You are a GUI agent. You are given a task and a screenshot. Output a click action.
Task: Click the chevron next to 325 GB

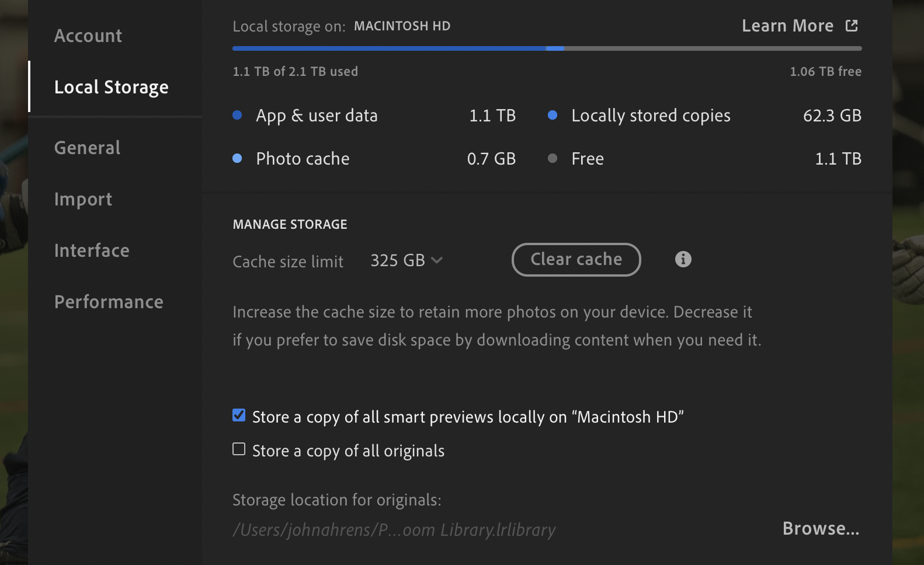[437, 260]
